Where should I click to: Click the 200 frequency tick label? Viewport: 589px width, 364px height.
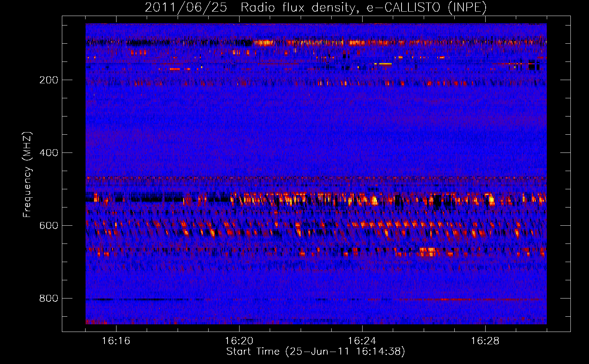point(49,80)
